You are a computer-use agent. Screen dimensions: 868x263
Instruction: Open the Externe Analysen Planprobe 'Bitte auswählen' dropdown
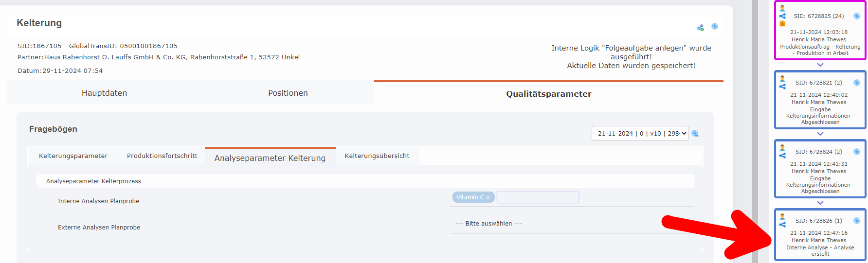(572, 224)
